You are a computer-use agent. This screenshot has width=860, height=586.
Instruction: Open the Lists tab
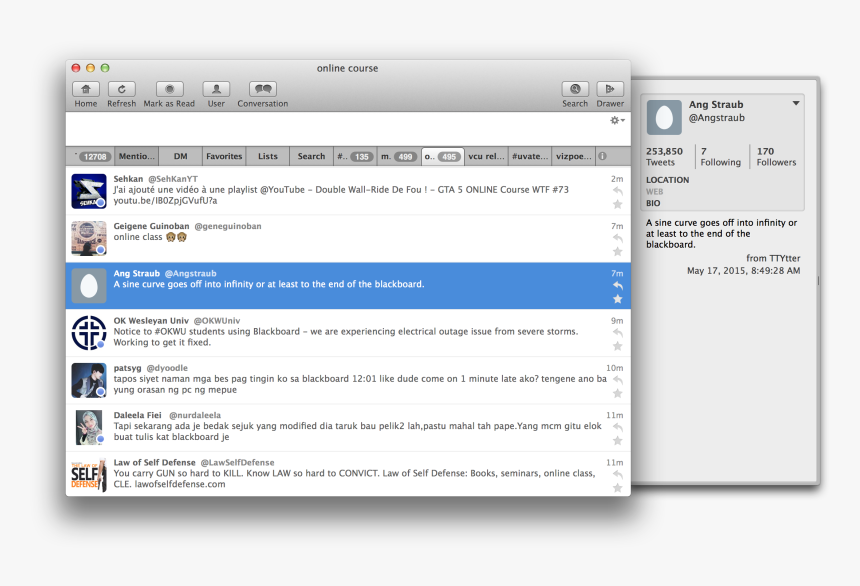click(268, 156)
